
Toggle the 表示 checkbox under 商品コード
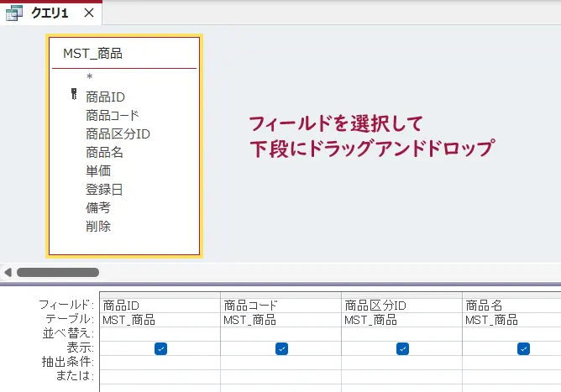(281, 348)
